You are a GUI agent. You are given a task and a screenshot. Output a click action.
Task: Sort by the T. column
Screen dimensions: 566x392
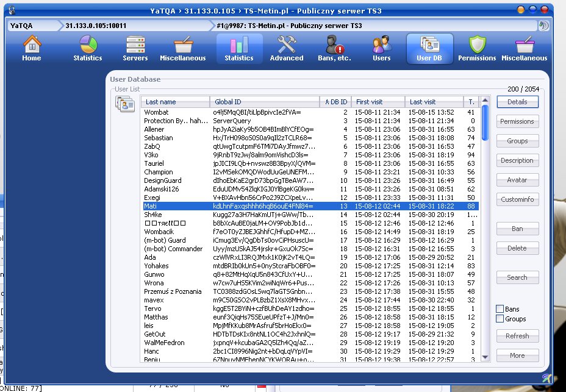click(471, 102)
